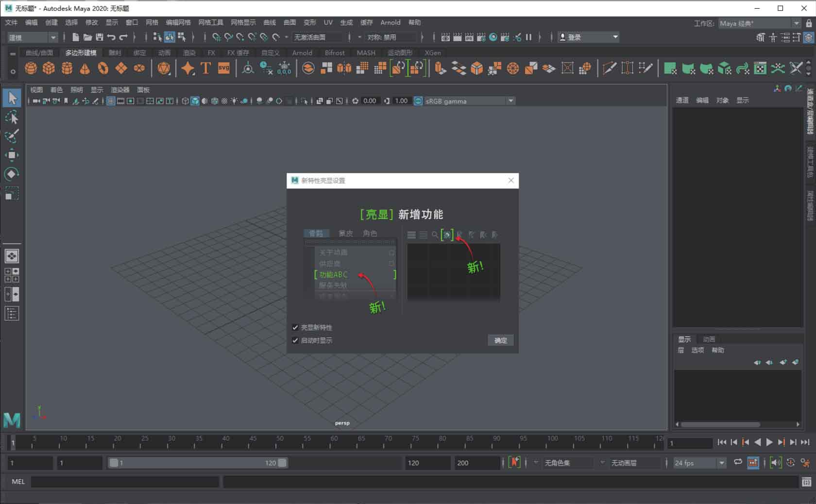Click the platonic solid shelf icon
Image resolution: width=816 pixels, height=504 pixels.
tap(164, 68)
